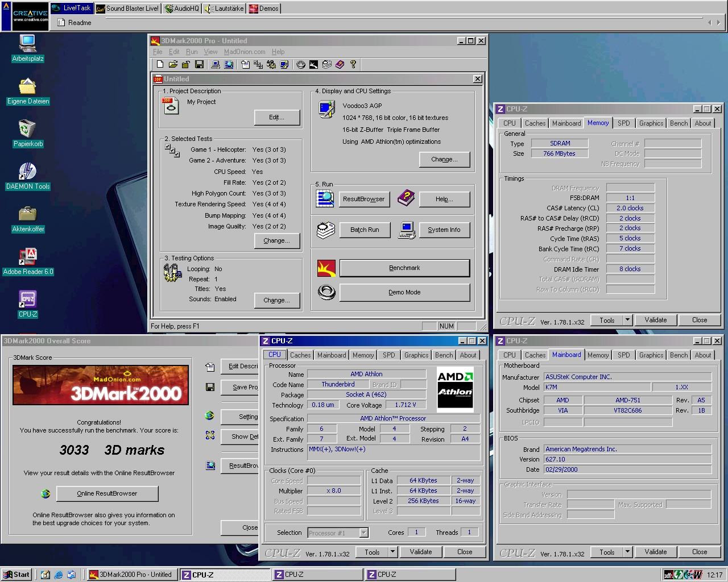The width and height of the screenshot is (728, 582).
Task: Click the New project toolbar icon in 3DMark2000
Action: [x=160, y=64]
